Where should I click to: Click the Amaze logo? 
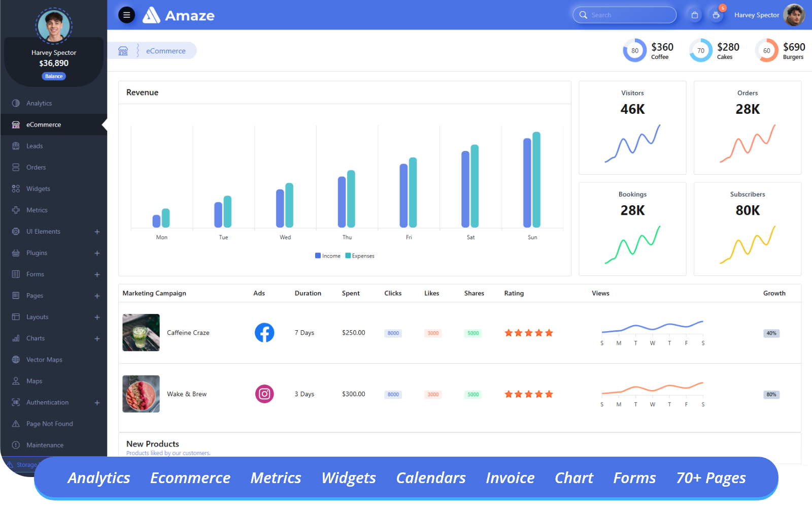coord(179,15)
